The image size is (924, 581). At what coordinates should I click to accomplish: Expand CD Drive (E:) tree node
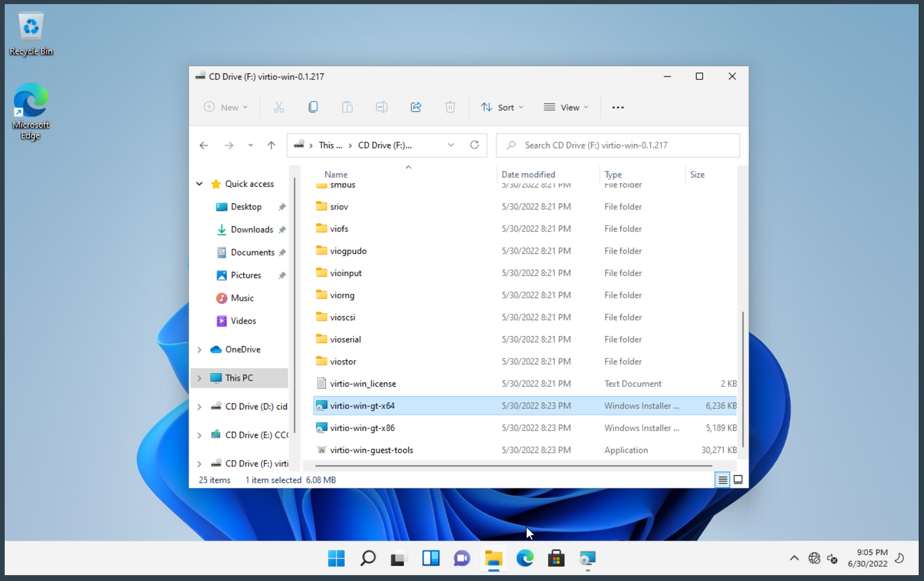click(x=200, y=435)
